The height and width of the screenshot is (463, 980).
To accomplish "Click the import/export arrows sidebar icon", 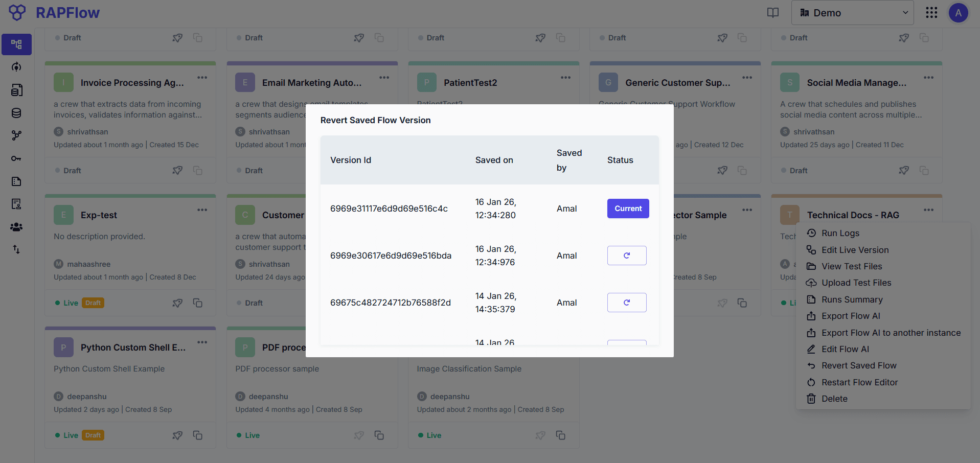I will pyautogui.click(x=16, y=249).
